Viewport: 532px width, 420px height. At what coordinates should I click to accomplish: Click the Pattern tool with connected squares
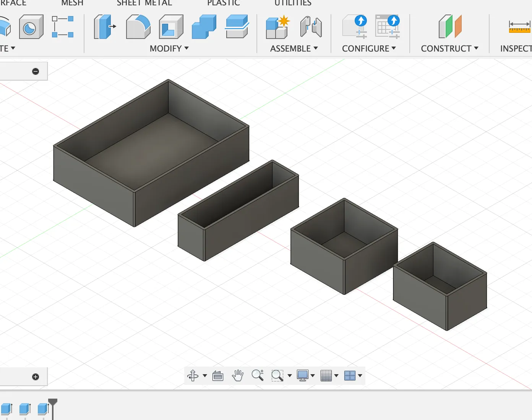coord(63,27)
